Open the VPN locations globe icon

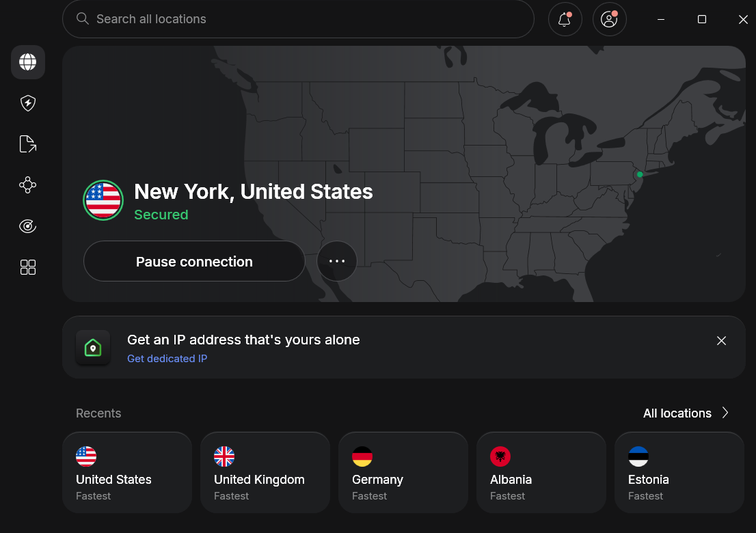pyautogui.click(x=27, y=62)
